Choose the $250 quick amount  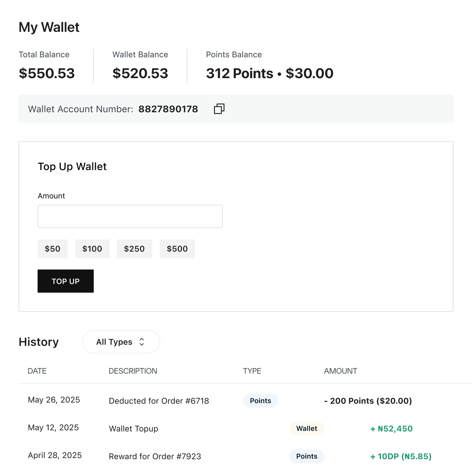134,249
